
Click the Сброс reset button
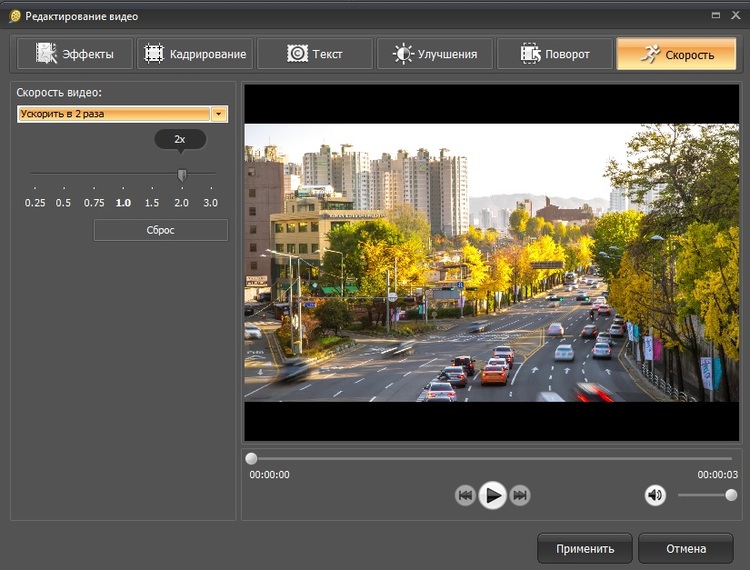click(x=161, y=230)
